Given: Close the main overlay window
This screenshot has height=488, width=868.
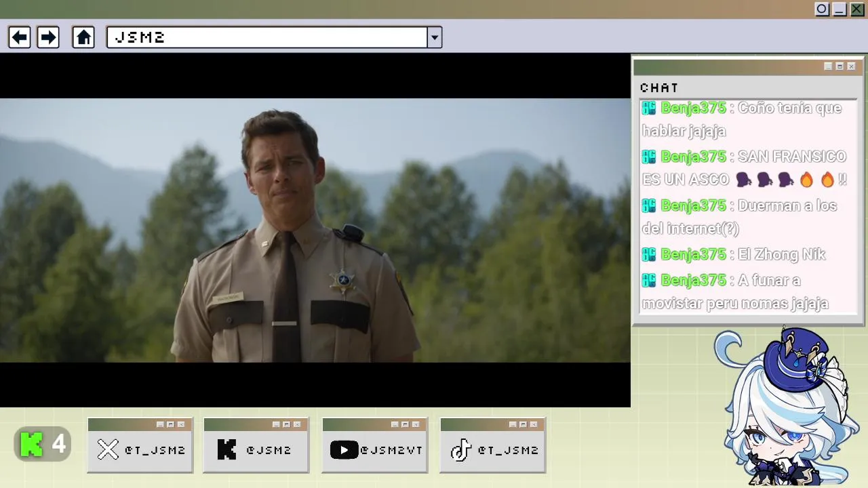Looking at the screenshot, I should [857, 9].
